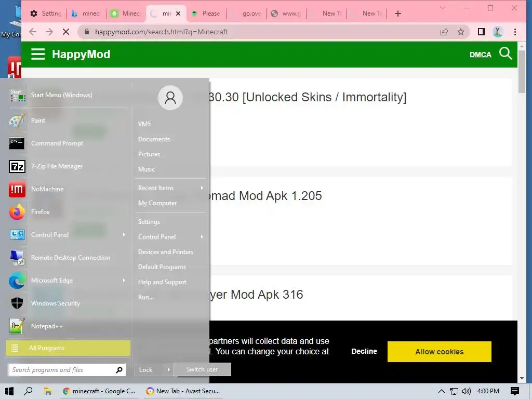Expand Recent Items submenu
Image resolution: width=532 pixels, height=399 pixels.
click(x=202, y=188)
